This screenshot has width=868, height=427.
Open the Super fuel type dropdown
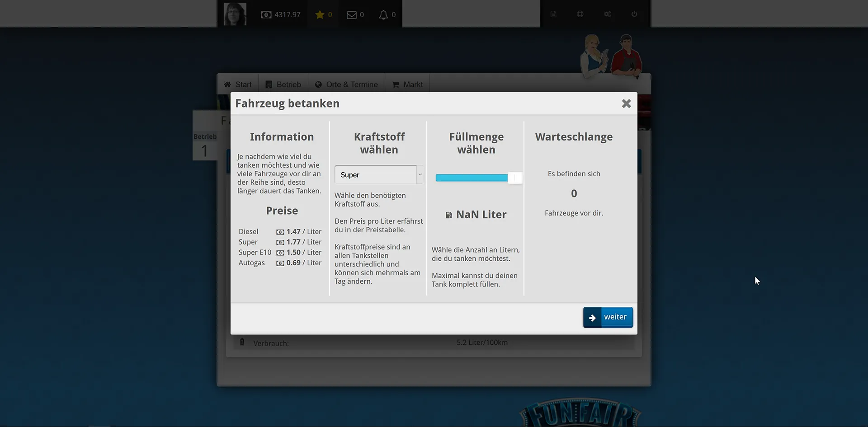[x=379, y=175]
